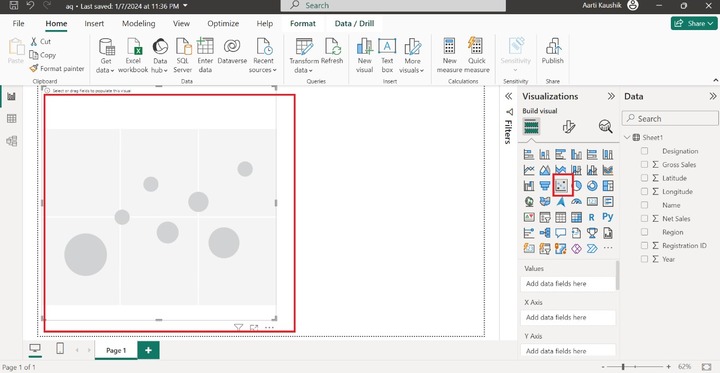The width and height of the screenshot is (720, 373).
Task: Select the Donut chart visualization
Action: point(592,186)
